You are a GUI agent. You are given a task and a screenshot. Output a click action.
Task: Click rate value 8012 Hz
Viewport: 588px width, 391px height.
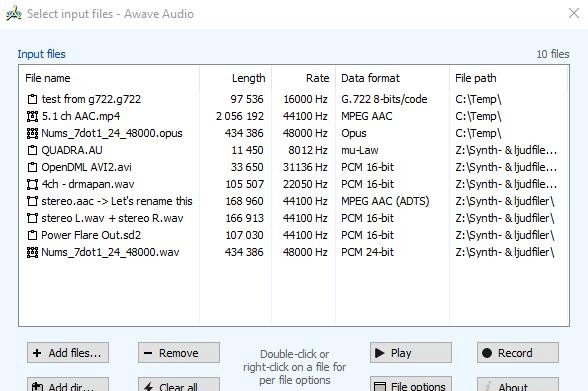[x=308, y=150]
